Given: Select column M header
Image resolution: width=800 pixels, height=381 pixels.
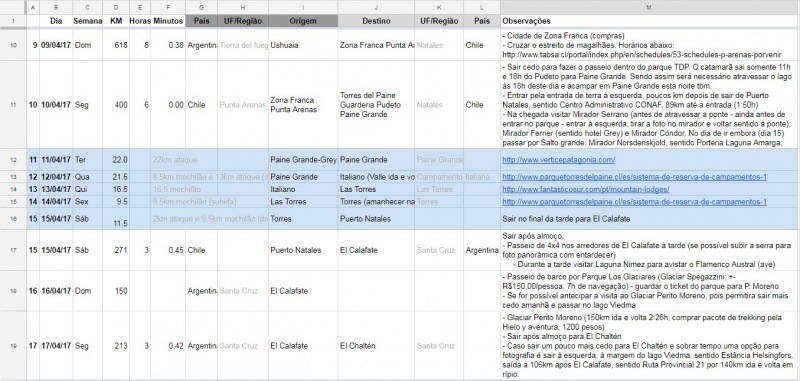Looking at the screenshot, I should 648,7.
